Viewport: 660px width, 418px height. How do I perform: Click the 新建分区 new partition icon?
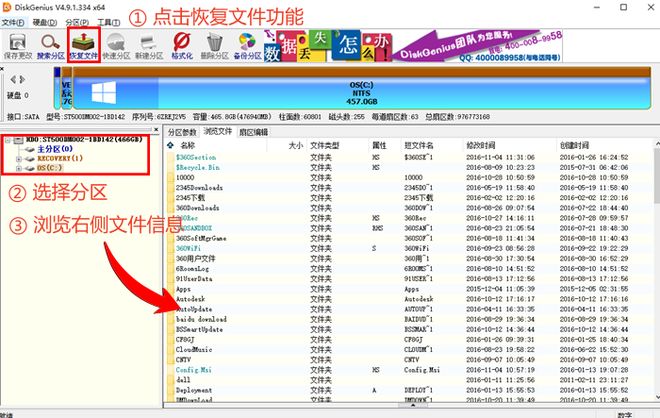tap(149, 45)
